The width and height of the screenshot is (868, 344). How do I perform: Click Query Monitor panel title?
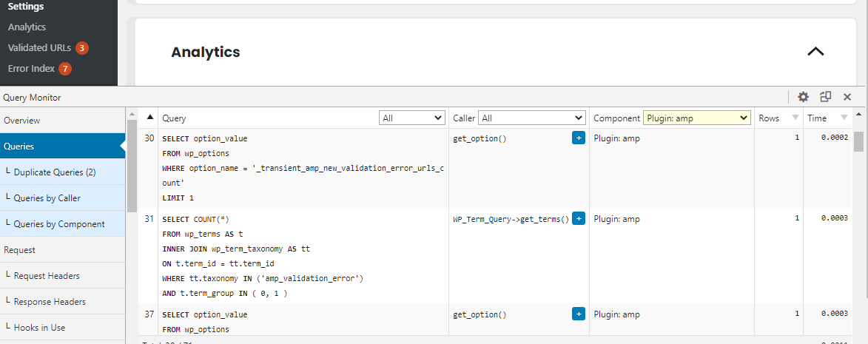click(x=32, y=98)
